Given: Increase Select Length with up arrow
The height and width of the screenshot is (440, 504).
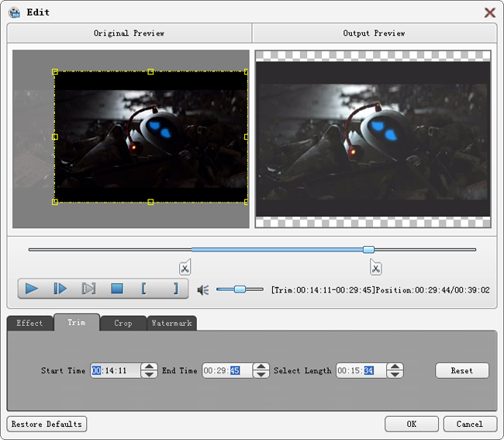Looking at the screenshot, I should 395,366.
